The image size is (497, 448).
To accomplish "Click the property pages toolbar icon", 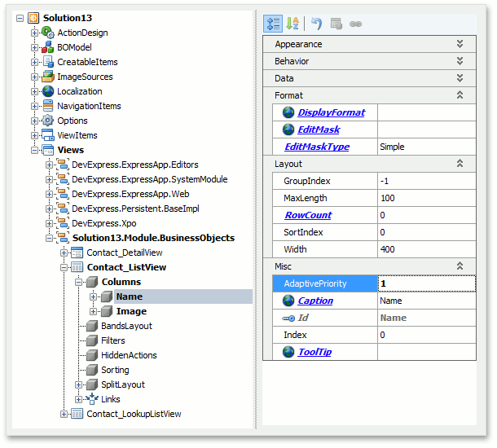I will point(336,24).
